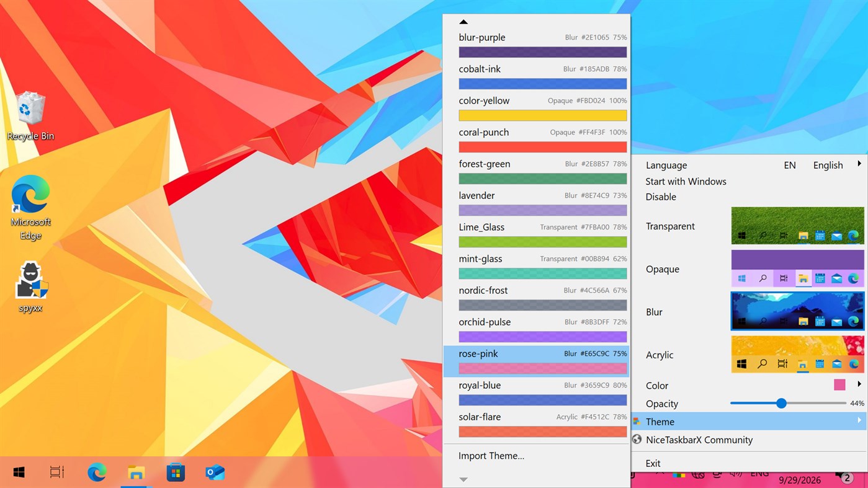This screenshot has width=868, height=488.
Task: Apply the Lime_Glass theme
Action: coord(537,234)
